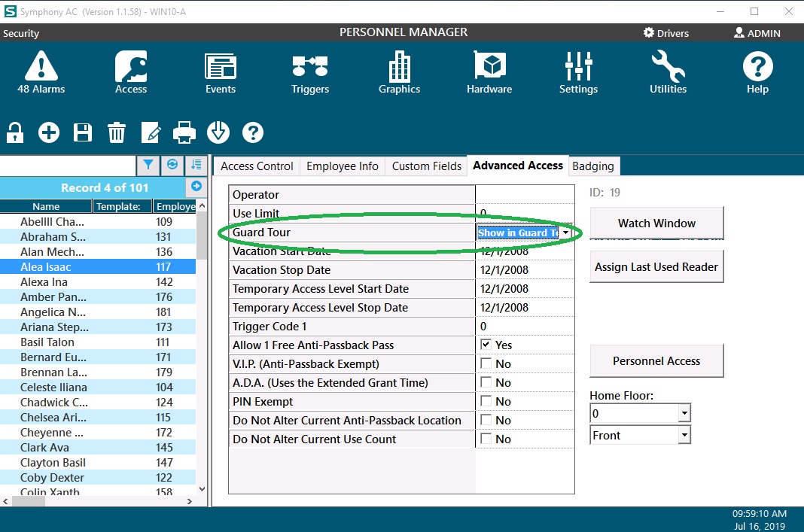Switch to the Access Control tab
Image resolution: width=804 pixels, height=532 pixels.
(257, 166)
